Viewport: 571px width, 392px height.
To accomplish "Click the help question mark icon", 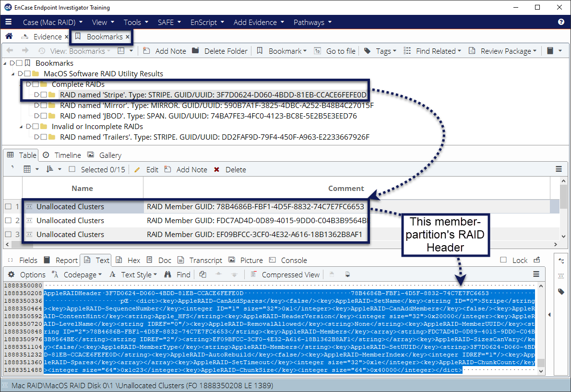I will coord(561,22).
